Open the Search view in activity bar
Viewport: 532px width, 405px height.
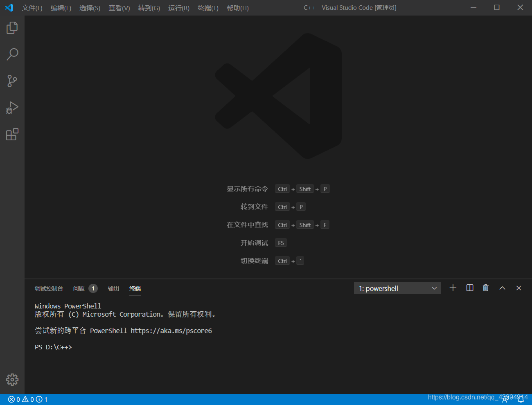click(x=12, y=54)
